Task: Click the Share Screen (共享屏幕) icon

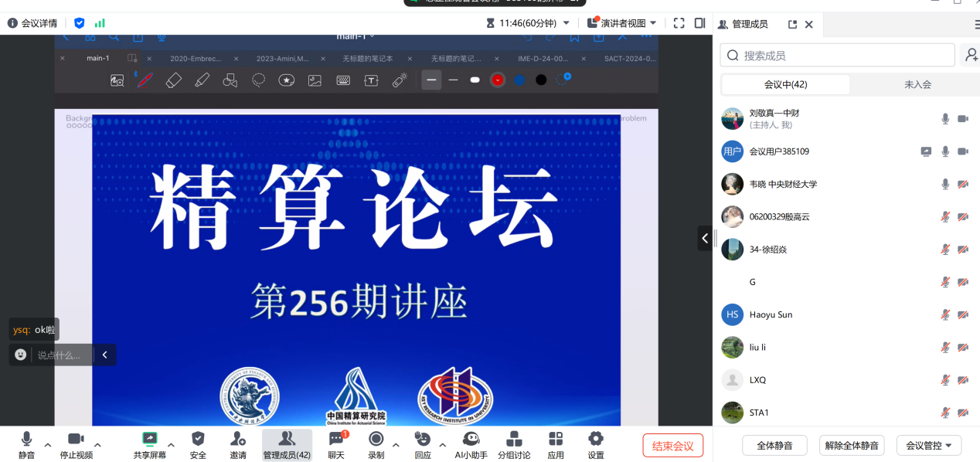Action: pos(149,440)
